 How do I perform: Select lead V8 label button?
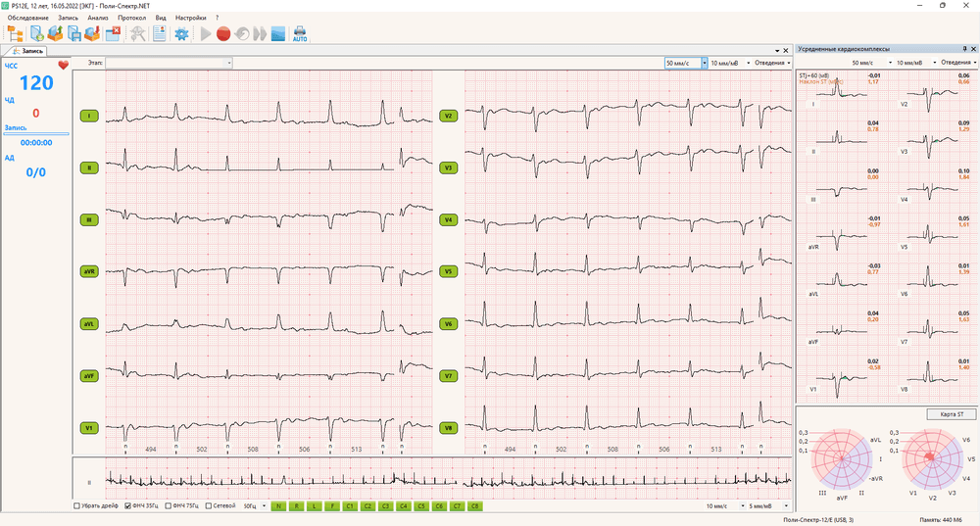(x=448, y=428)
